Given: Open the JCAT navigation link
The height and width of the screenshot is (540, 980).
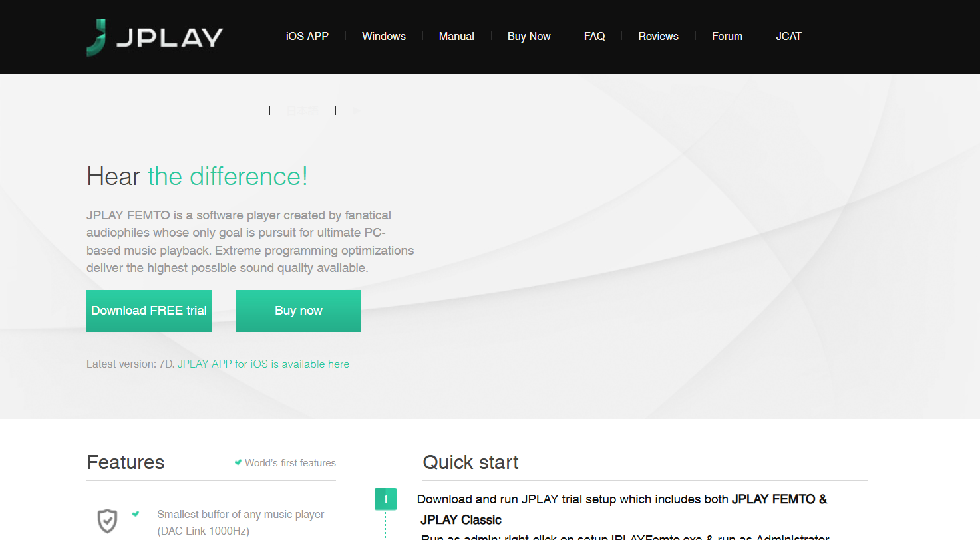Looking at the screenshot, I should [x=788, y=36].
